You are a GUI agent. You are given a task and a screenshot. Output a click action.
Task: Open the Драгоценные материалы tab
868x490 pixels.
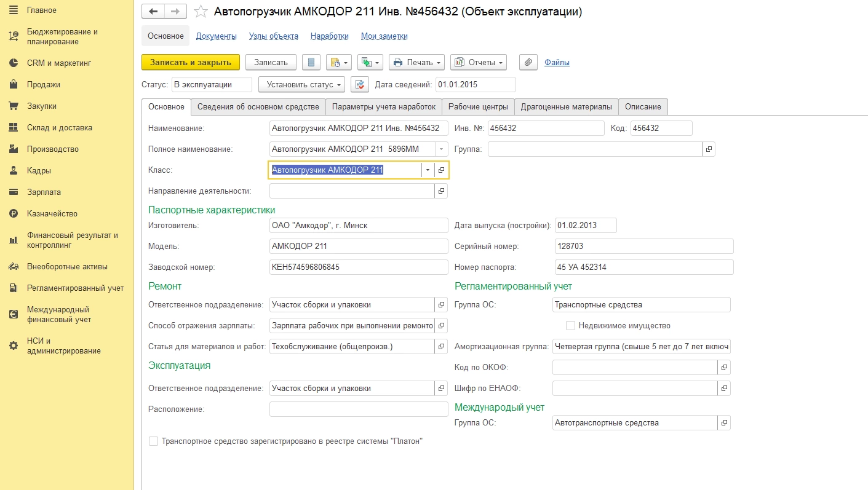(x=567, y=107)
